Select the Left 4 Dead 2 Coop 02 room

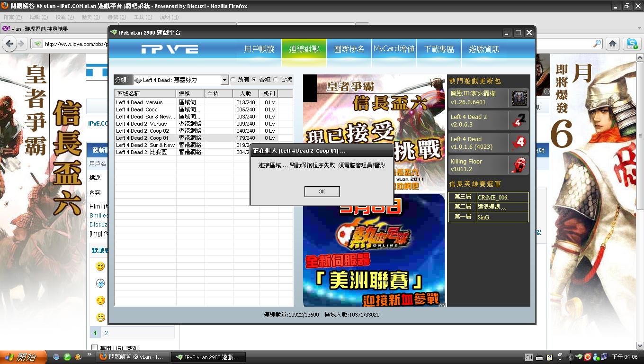tap(143, 131)
